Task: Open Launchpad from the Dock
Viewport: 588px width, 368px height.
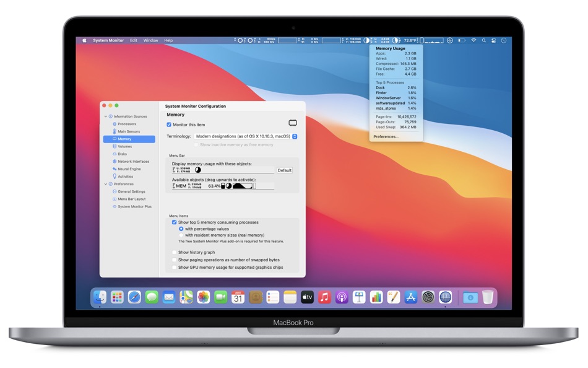Action: (117, 297)
